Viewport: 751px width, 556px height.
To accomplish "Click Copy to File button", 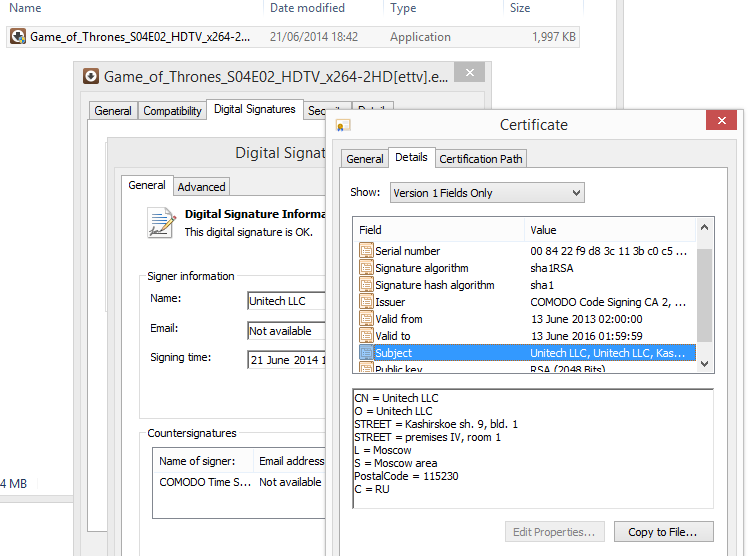I will click(x=663, y=532).
